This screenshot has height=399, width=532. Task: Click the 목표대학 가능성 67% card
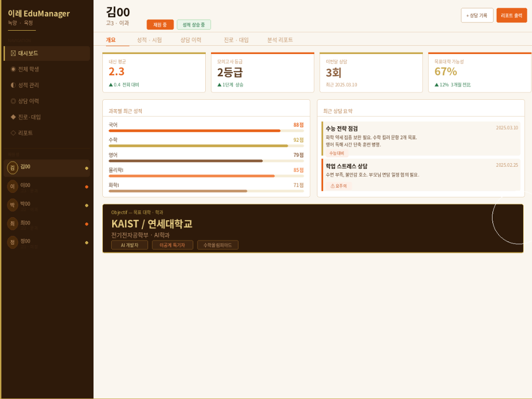pyautogui.click(x=479, y=73)
